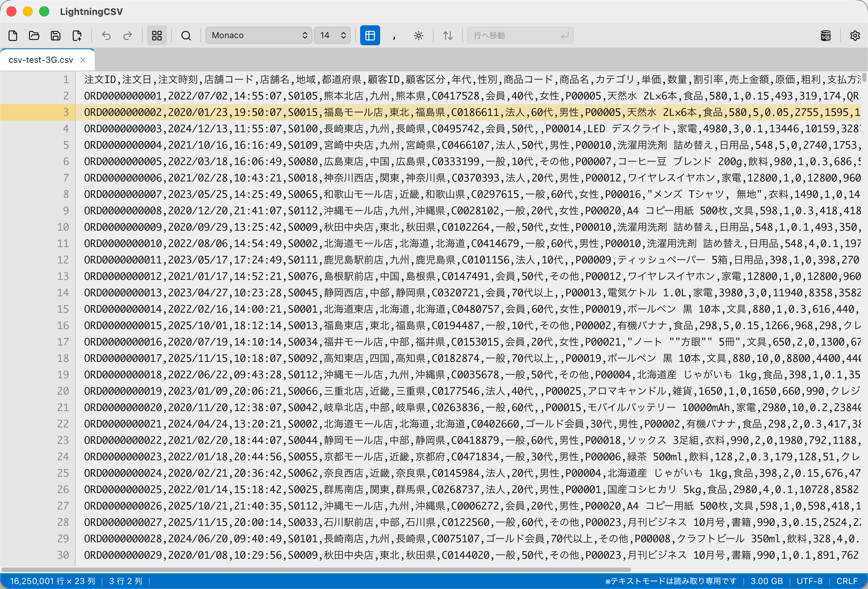Save the file using the floppy disk icon
The image size is (868, 589).
point(56,36)
